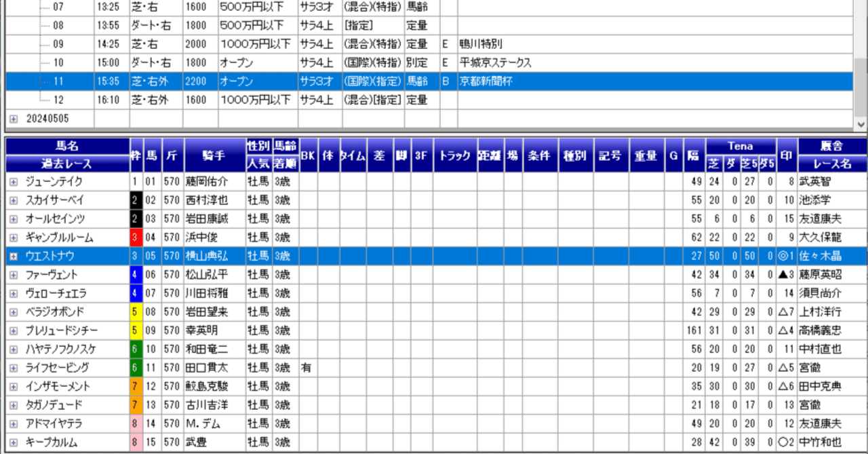Select race 11 京都新聞杯
This screenshot has width=868, height=454.
coord(431,81)
